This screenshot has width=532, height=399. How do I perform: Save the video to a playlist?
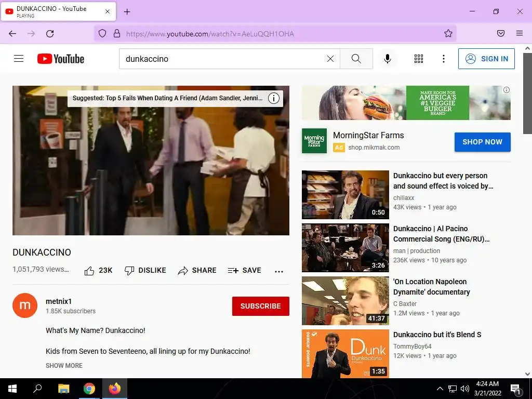pos(244,270)
